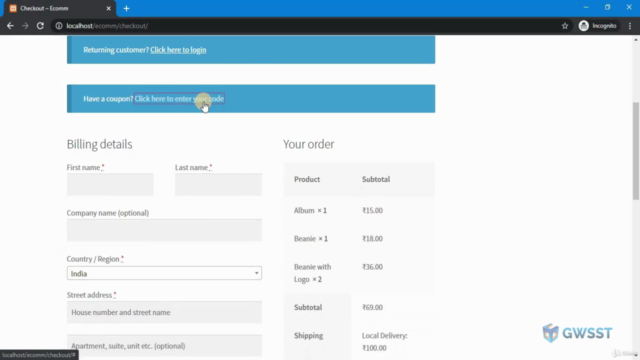Image resolution: width=640 pixels, height=360 pixels.
Task: View site information icon in address bar
Action: tap(59, 26)
